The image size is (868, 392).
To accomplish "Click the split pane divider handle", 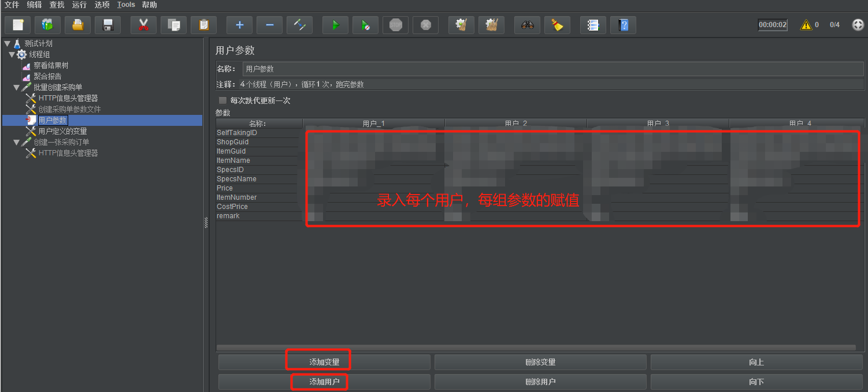I will (x=206, y=223).
